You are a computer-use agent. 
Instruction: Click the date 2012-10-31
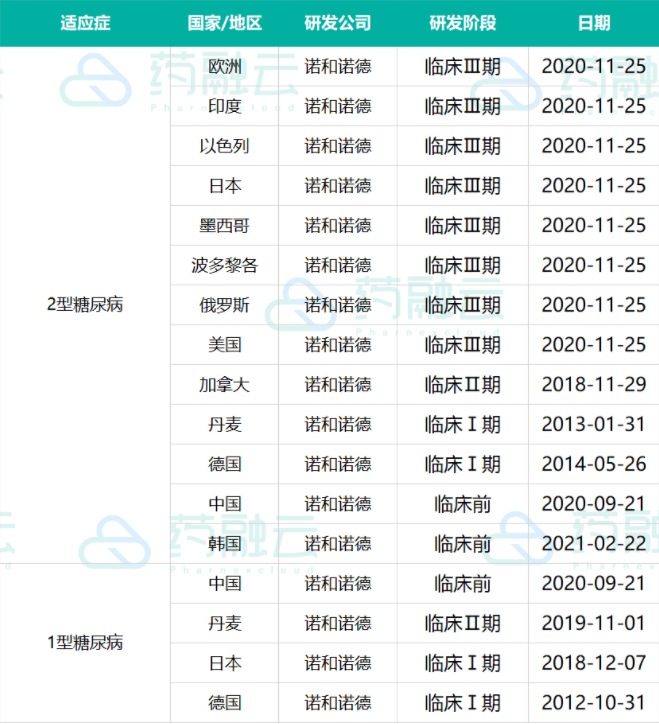click(593, 702)
